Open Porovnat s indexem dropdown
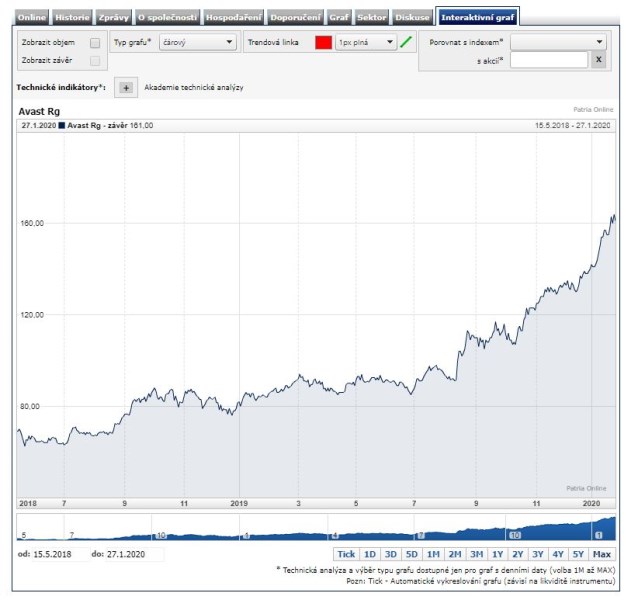This screenshot has width=638, height=600. click(x=558, y=42)
